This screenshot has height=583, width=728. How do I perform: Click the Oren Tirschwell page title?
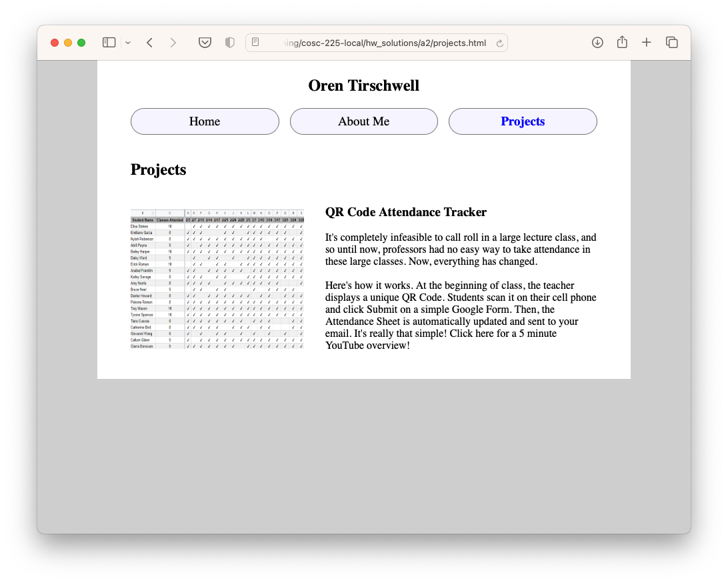[x=364, y=85]
